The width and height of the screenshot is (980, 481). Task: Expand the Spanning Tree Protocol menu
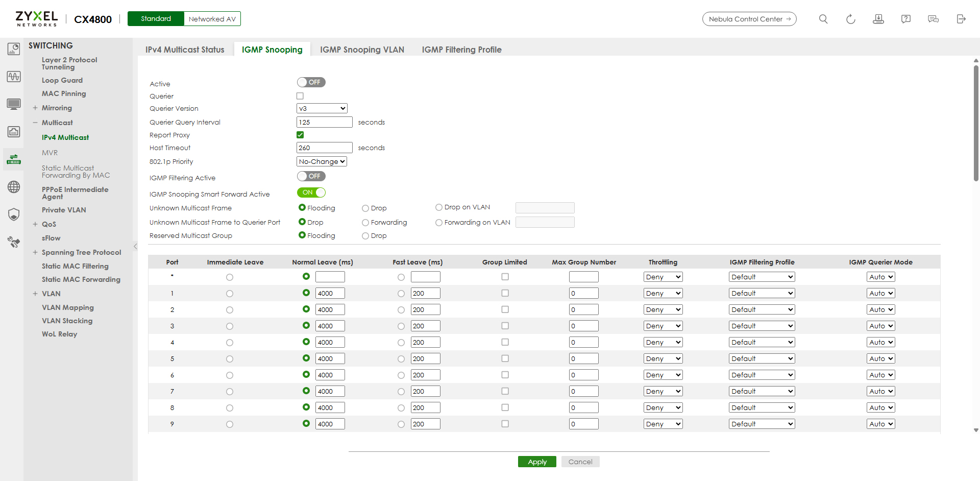click(x=35, y=252)
